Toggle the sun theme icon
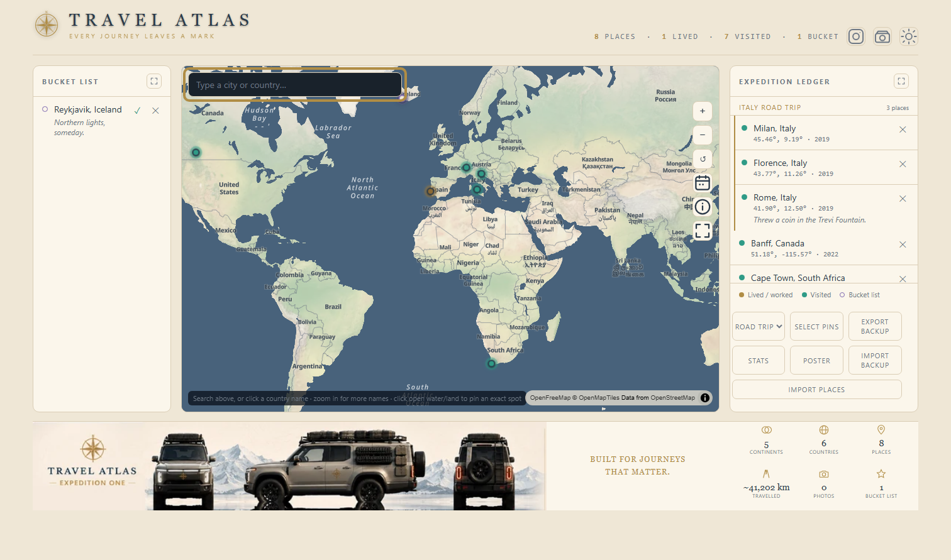 [909, 36]
